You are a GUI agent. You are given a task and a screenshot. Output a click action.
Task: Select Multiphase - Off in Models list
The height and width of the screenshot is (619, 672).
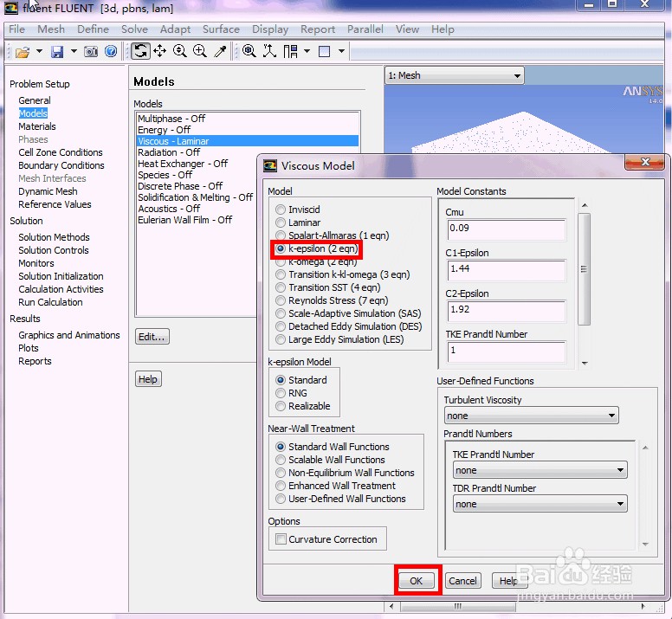click(248, 119)
